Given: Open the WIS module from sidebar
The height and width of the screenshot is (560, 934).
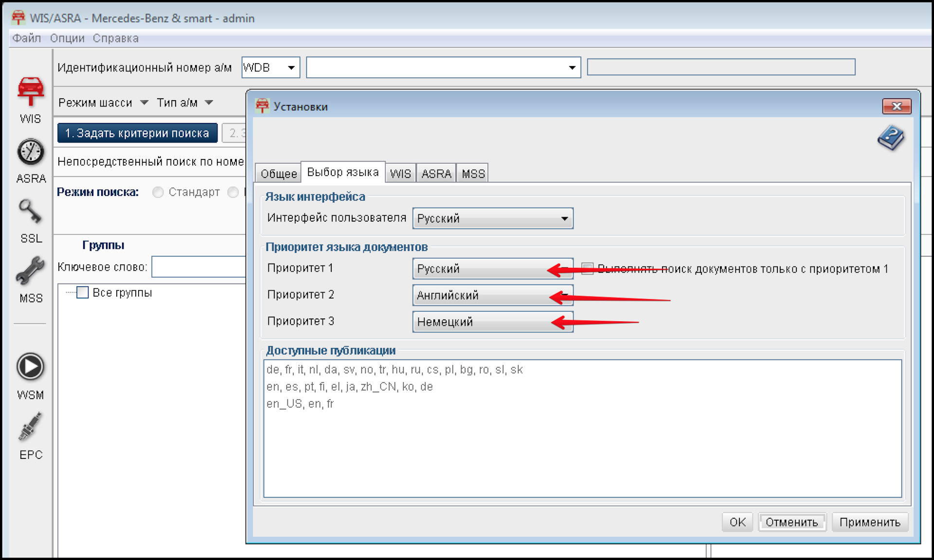Looking at the screenshot, I should [31, 100].
